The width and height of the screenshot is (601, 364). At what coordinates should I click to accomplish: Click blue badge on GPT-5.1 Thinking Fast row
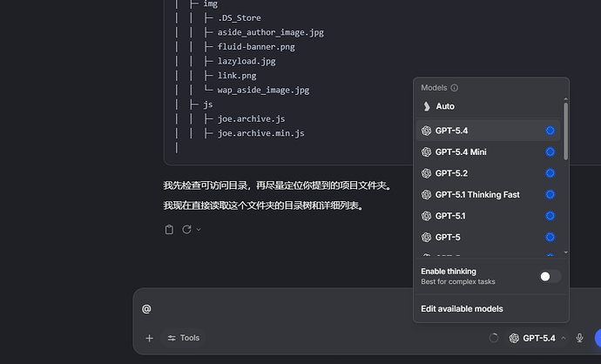point(550,195)
